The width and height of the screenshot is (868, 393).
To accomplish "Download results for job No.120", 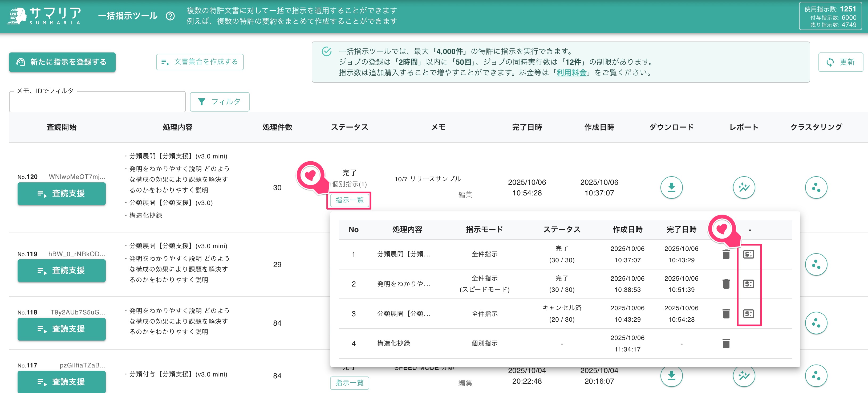I will (671, 187).
